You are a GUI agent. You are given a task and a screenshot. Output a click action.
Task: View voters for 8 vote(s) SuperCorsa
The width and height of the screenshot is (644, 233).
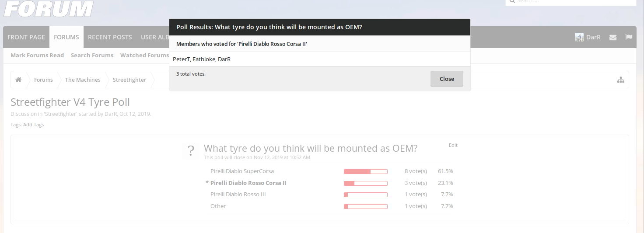(416, 171)
